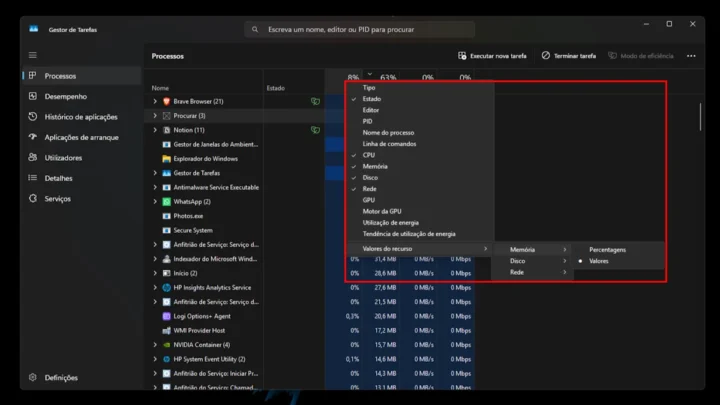This screenshot has height=405, width=720.
Task: Select PID in the column menu
Action: pos(367,121)
